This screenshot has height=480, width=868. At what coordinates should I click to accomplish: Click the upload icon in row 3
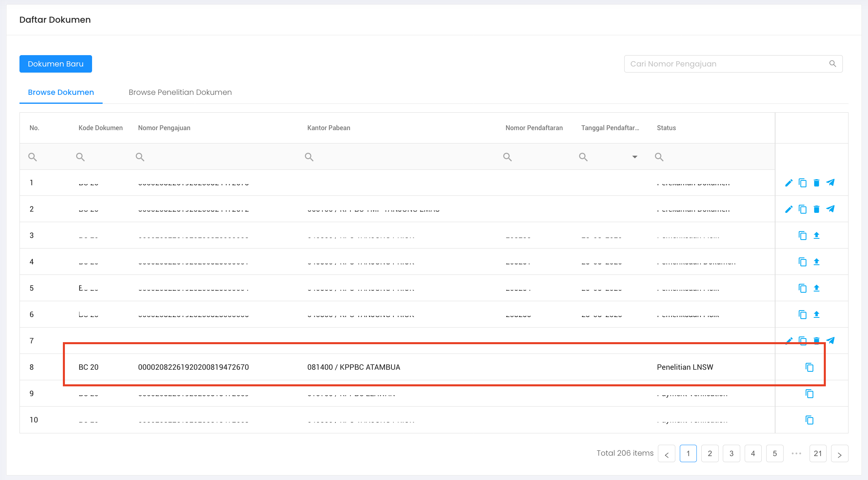pyautogui.click(x=816, y=236)
